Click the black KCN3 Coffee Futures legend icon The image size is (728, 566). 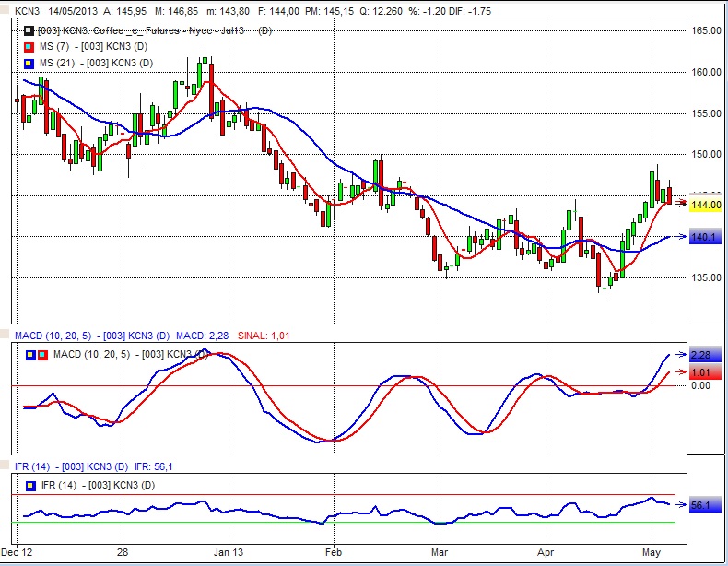pyautogui.click(x=29, y=30)
